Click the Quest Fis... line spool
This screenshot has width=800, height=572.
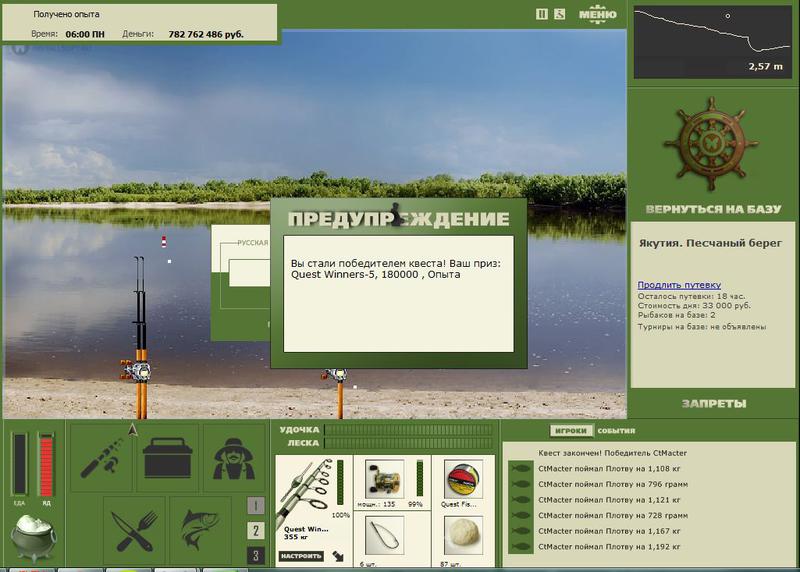click(x=463, y=479)
